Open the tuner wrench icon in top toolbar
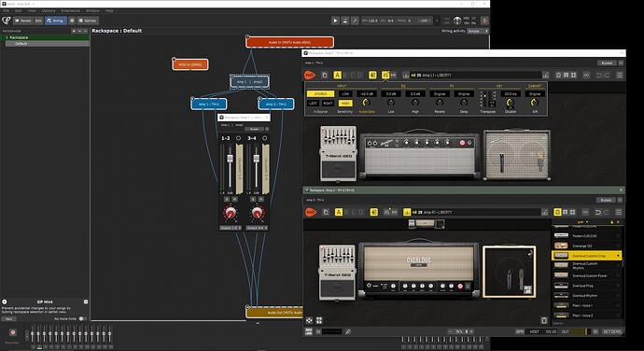This screenshot has height=351, width=644. coord(355,21)
